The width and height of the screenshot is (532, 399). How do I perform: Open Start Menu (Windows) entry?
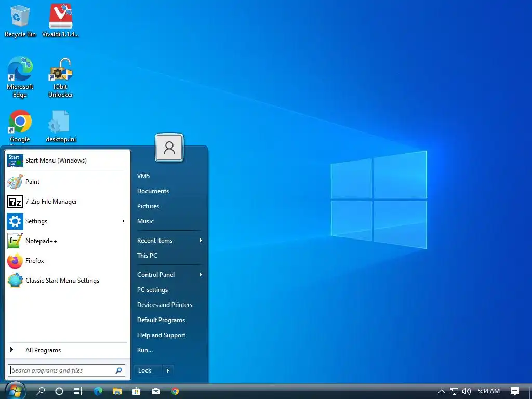(67, 161)
